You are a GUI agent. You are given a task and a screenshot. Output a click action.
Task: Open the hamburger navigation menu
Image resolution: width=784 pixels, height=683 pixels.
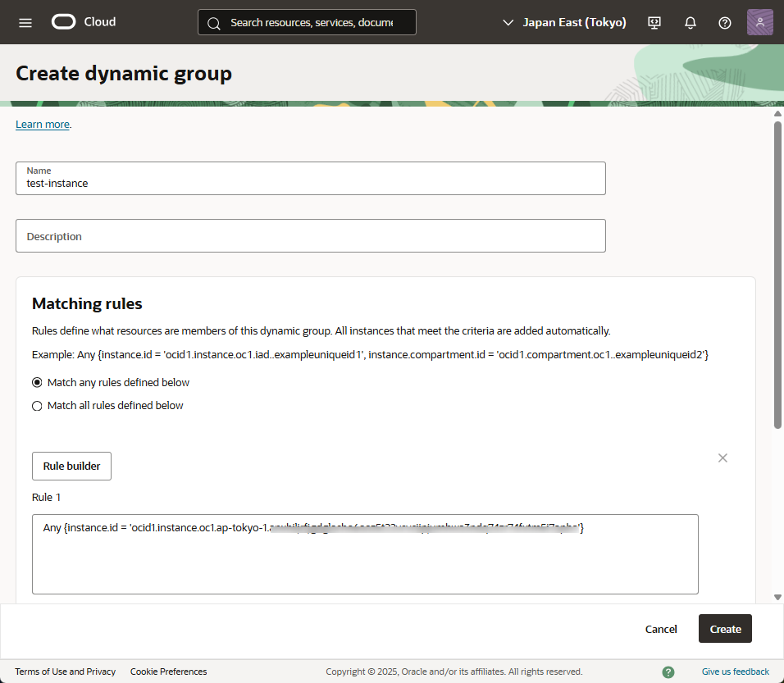[25, 22]
